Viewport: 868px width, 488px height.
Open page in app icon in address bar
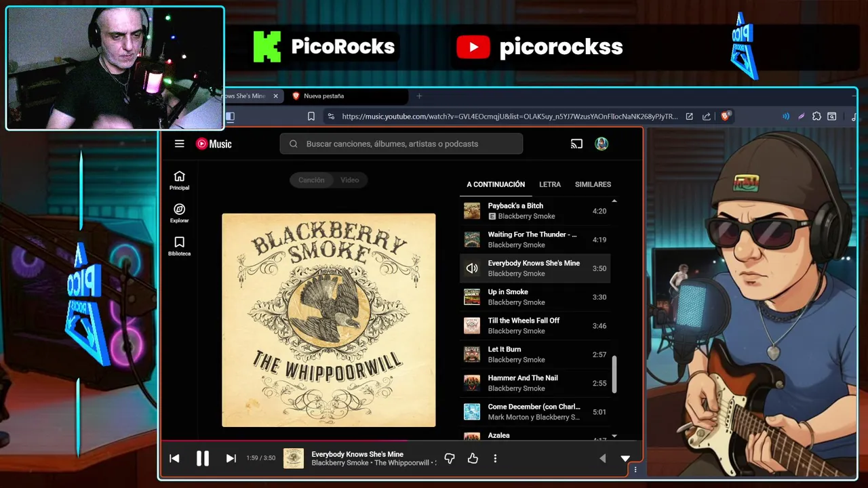click(689, 117)
